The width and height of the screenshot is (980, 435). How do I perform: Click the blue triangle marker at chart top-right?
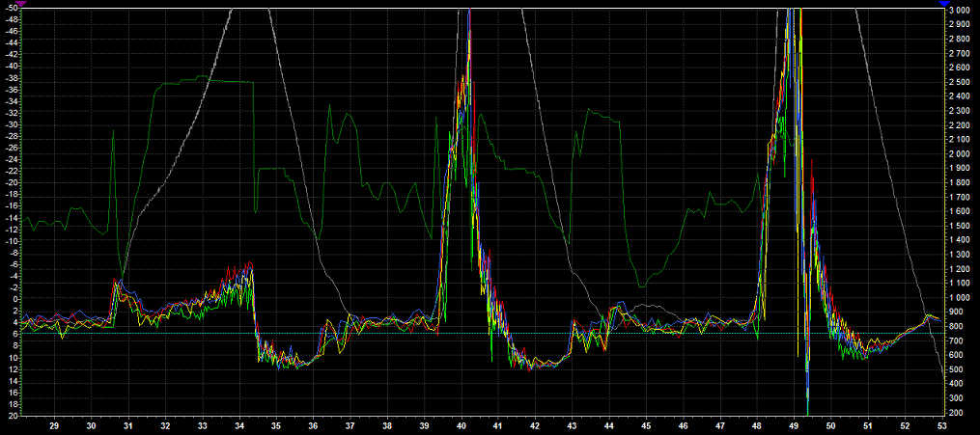[944, 3]
